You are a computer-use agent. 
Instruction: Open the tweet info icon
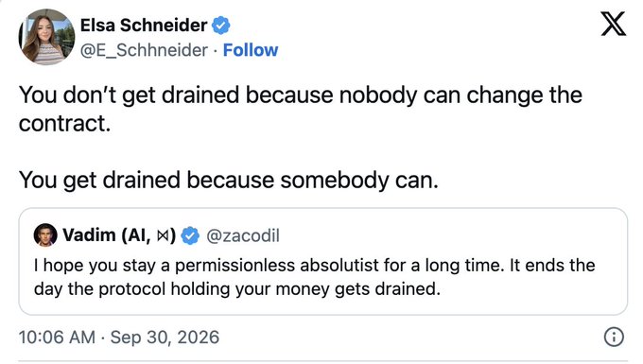614,337
